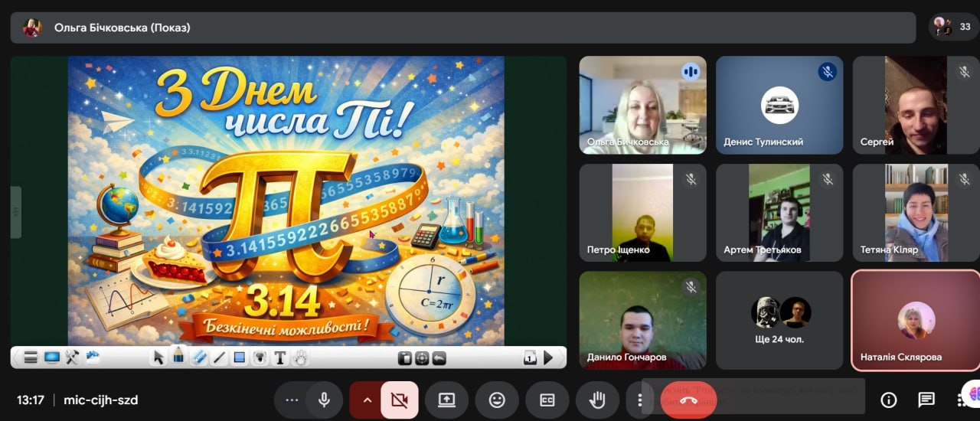Image resolution: width=980 pixels, height=421 pixels.
Task: Toggle the microphone on or off
Action: click(x=325, y=400)
